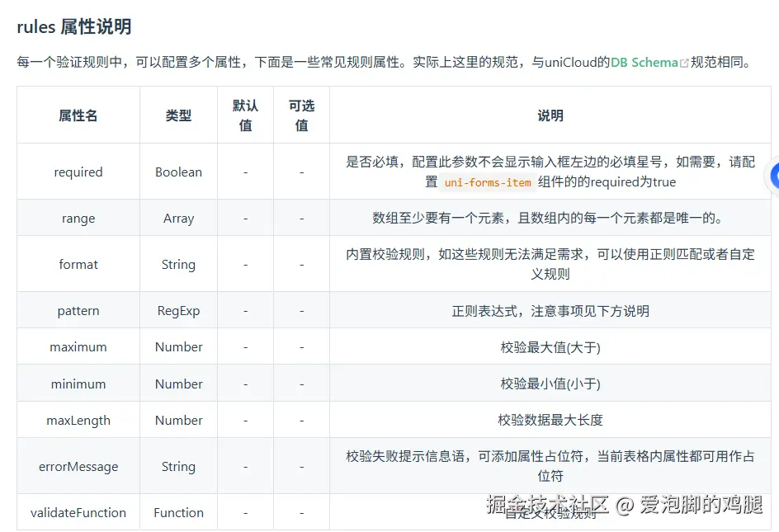Select the "minimum" property name cell
The image size is (779, 532).
[x=78, y=384]
